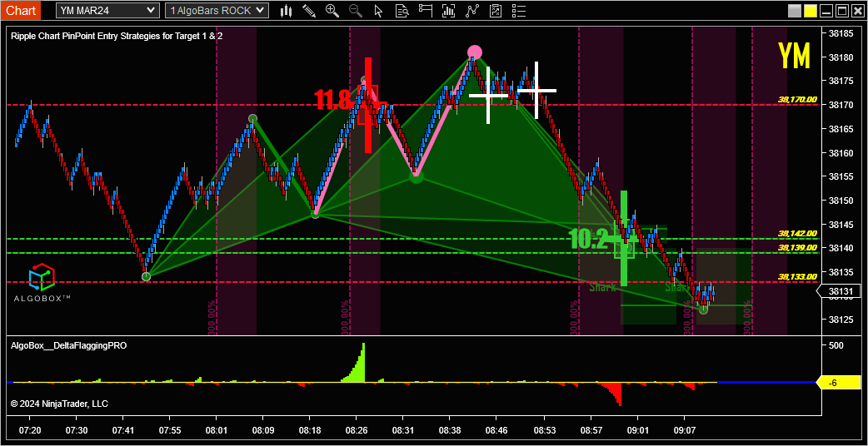The height and width of the screenshot is (446, 868).
Task: Open the bar style candlestick icon
Action: point(286,11)
